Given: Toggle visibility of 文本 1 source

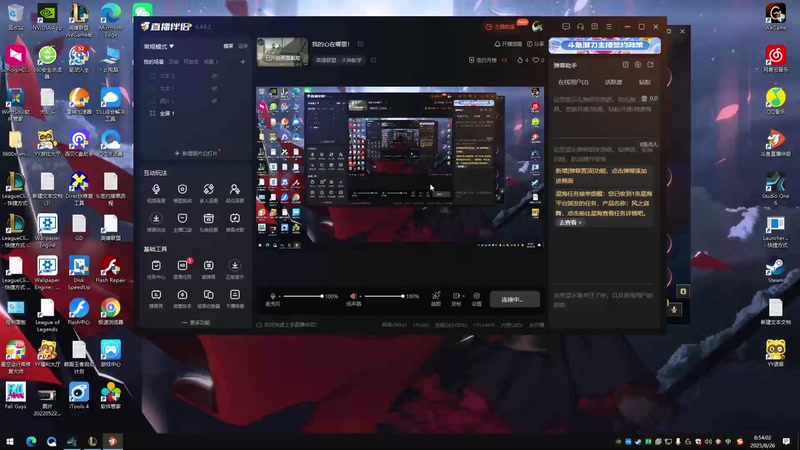Looking at the screenshot, I should click(215, 88).
